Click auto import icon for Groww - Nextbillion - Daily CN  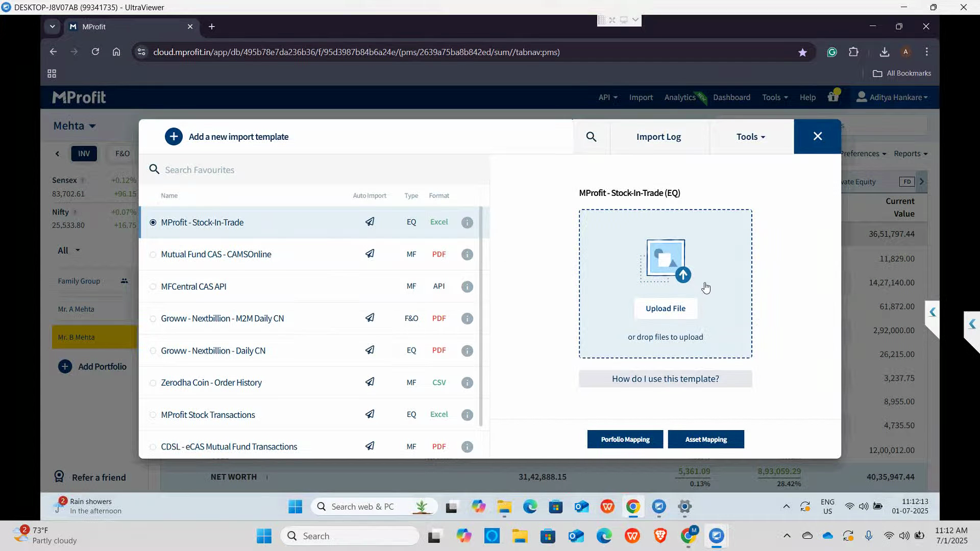[370, 350]
